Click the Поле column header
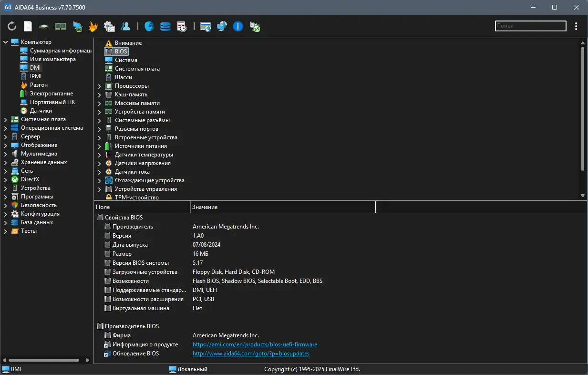 tap(142, 207)
